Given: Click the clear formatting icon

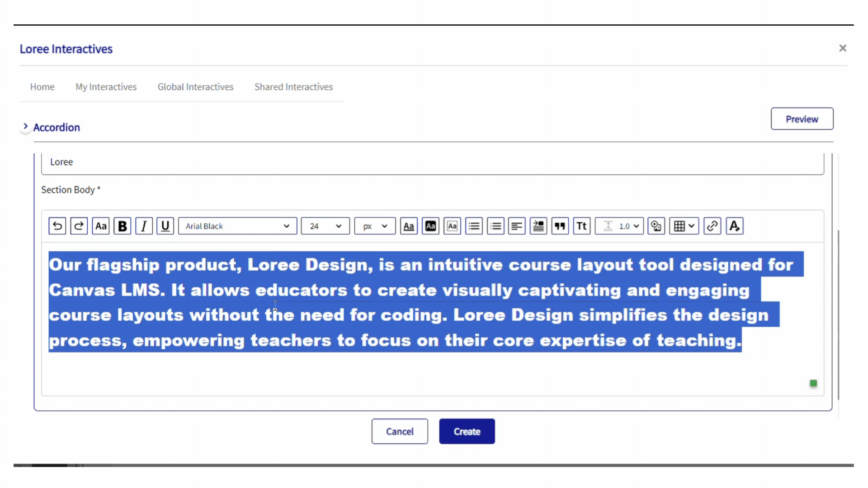Looking at the screenshot, I should click(x=735, y=226).
